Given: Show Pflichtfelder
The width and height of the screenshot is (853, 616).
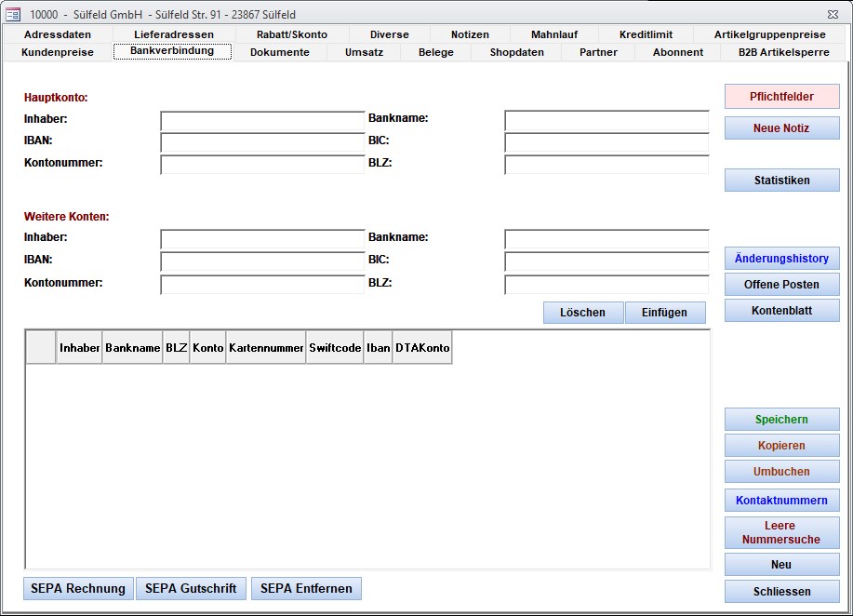Looking at the screenshot, I should click(x=781, y=97).
